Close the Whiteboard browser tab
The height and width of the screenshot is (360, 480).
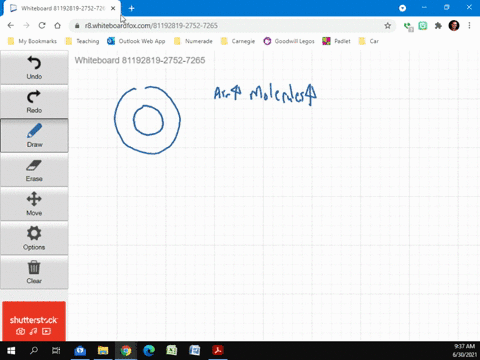click(113, 8)
